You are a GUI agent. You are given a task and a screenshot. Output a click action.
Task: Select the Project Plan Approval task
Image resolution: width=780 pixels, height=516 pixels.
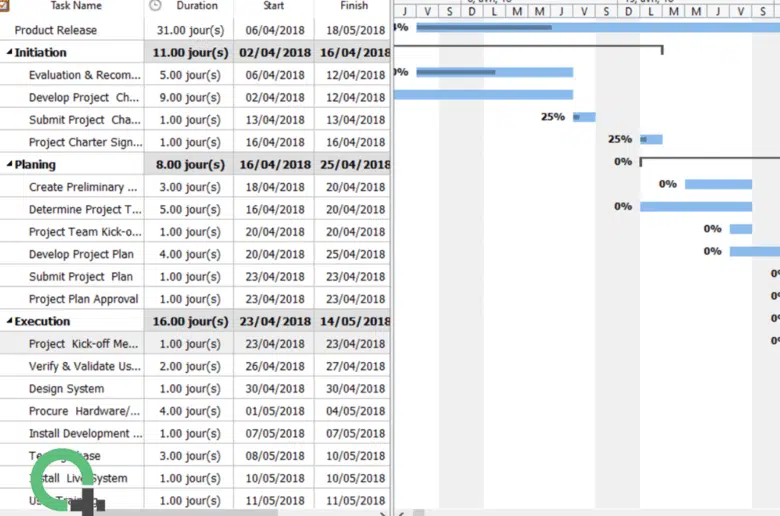83,299
